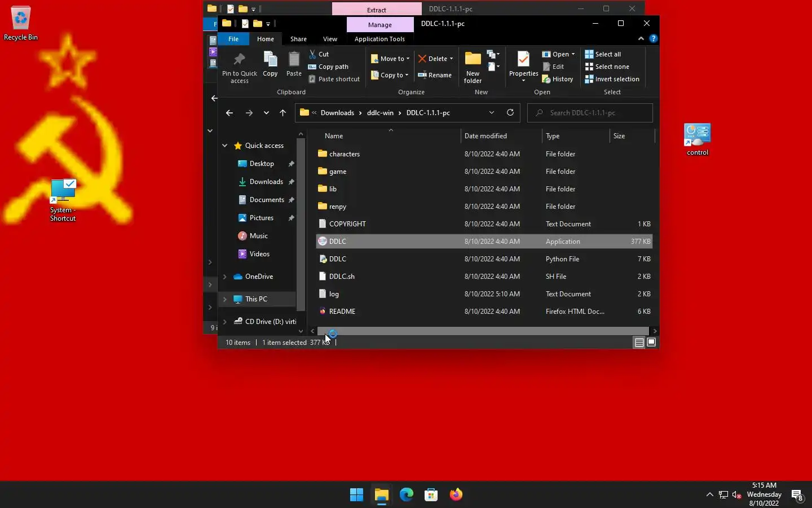Open the Copy to dropdown
812x508 pixels.
point(390,75)
